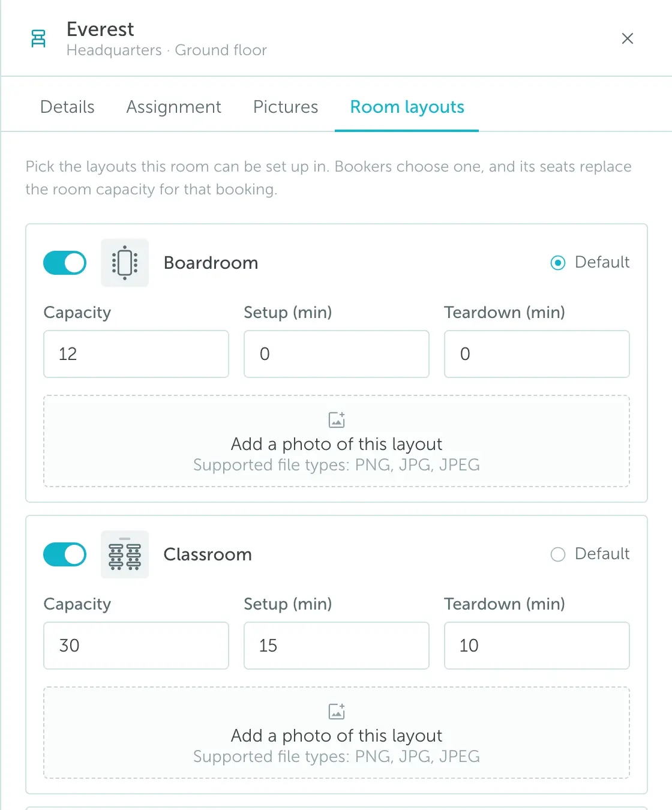Click the Boardroom layout icon
Viewport: 672px width, 810px height.
coord(125,263)
